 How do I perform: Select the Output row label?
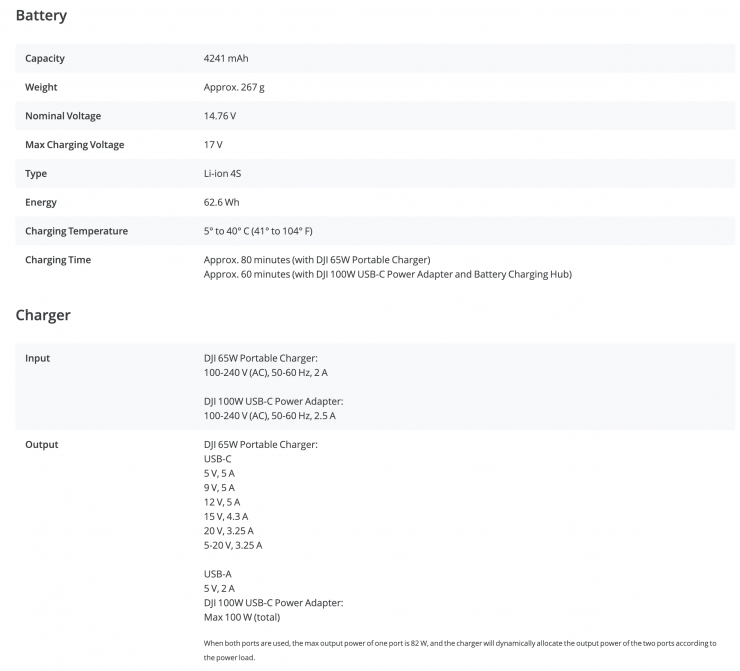click(42, 444)
